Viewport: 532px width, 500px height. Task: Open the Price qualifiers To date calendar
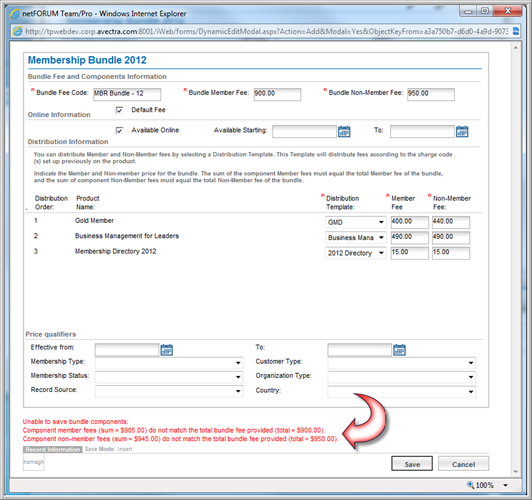(x=399, y=350)
